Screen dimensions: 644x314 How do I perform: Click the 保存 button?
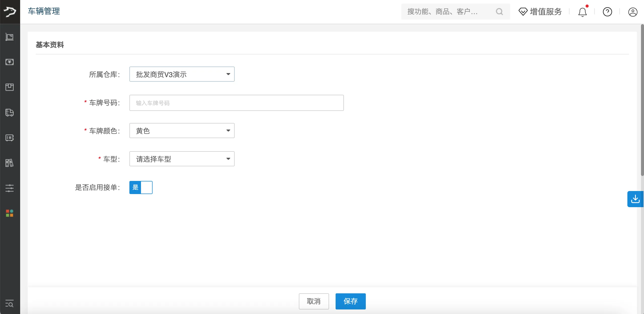350,301
